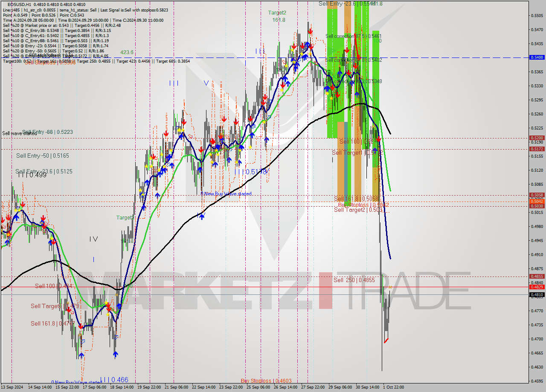Click the 'Buy Stoploss | 0.4603' label at the bottom
The image size is (546, 392).
[x=266, y=380]
